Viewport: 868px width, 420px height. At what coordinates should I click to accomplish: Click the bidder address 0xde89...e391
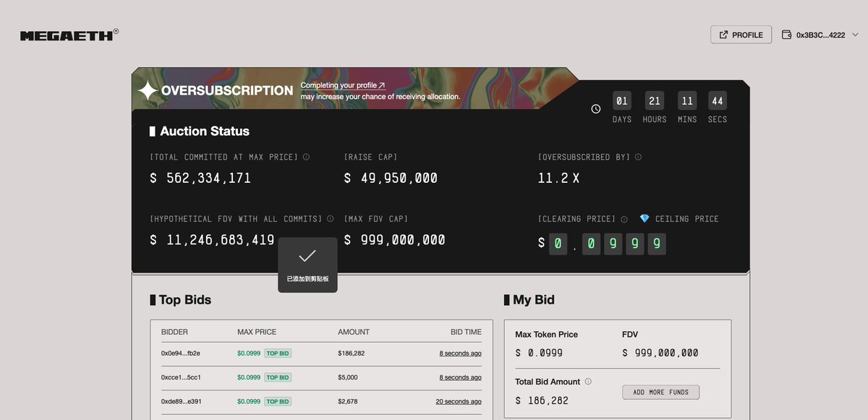pos(181,401)
